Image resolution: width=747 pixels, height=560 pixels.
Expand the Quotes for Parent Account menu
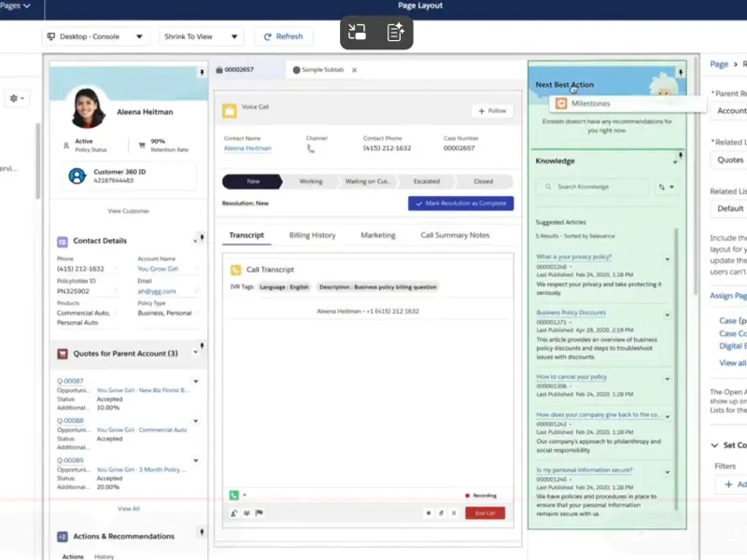click(x=195, y=353)
